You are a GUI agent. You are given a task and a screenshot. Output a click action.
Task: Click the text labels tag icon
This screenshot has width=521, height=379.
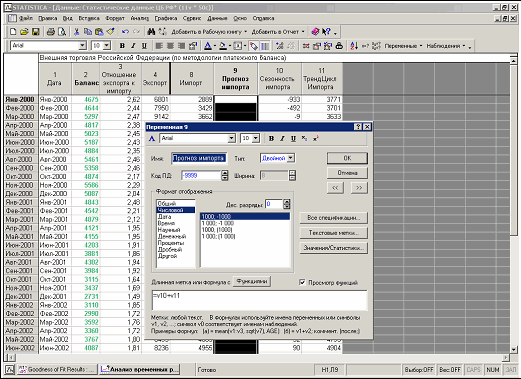point(254,46)
